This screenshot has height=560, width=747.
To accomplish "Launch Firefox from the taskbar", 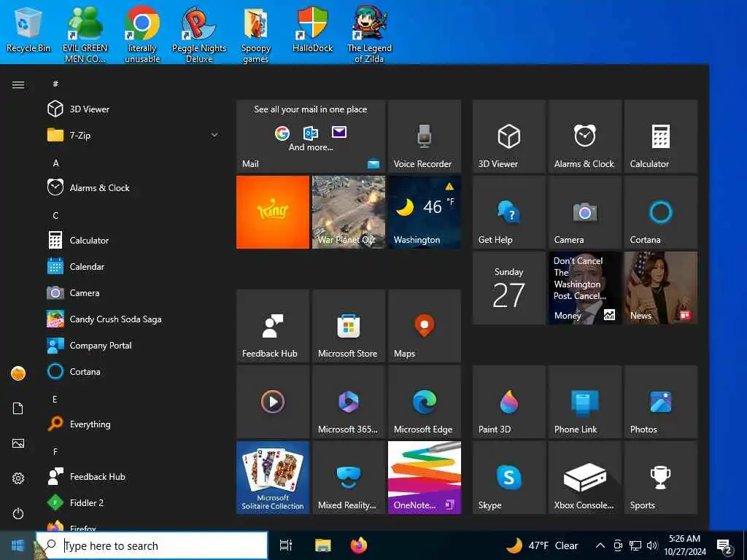I will [359, 545].
